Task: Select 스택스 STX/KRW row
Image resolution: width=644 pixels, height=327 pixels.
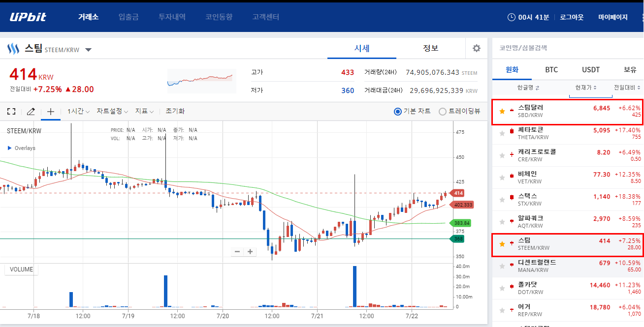Action: pyautogui.click(x=568, y=200)
